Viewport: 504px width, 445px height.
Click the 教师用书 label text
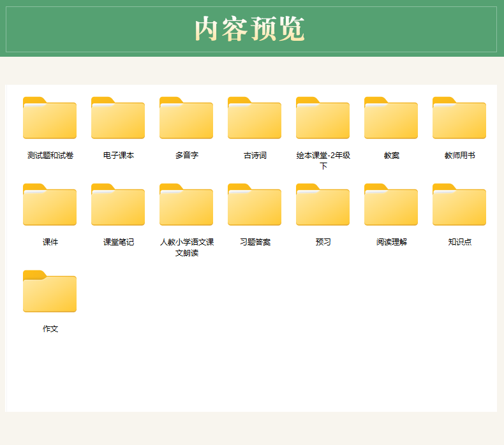tap(459, 156)
